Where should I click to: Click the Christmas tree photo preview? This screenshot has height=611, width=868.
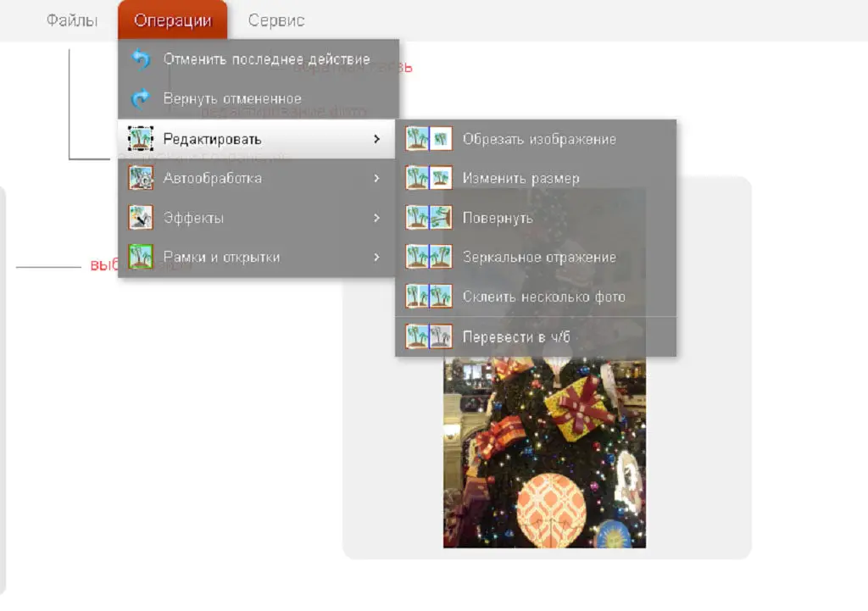(544, 449)
